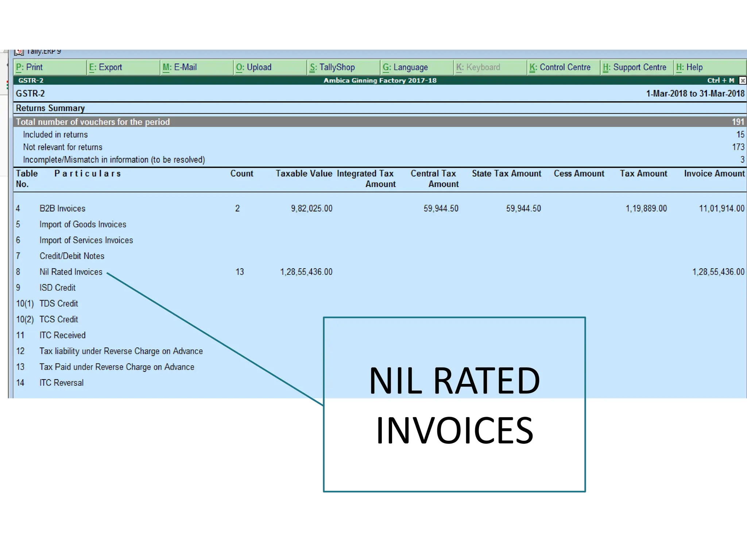This screenshot has height=560, width=747.
Task: Select TCS Credit row
Action: (380, 319)
